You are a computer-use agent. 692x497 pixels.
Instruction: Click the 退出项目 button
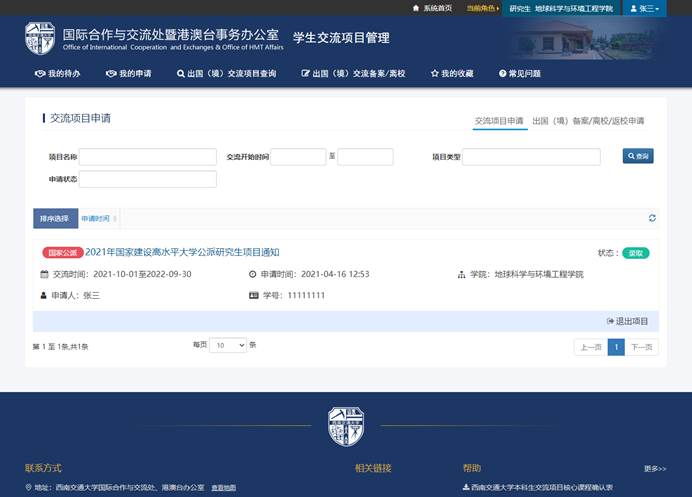[627, 321]
